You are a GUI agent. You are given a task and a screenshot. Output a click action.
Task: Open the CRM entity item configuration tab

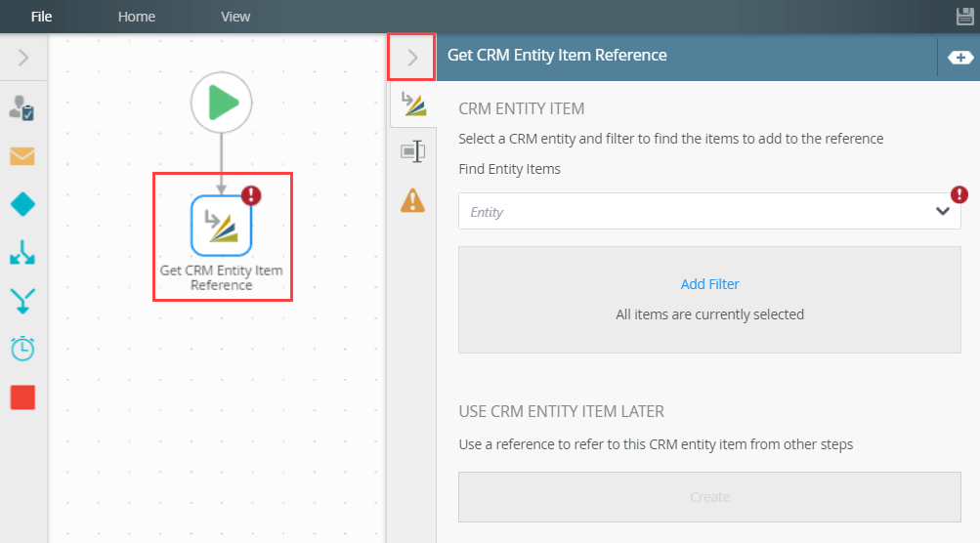pos(413,104)
